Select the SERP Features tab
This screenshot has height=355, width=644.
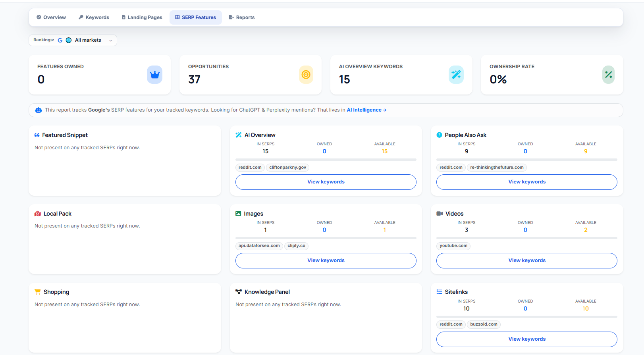point(196,17)
